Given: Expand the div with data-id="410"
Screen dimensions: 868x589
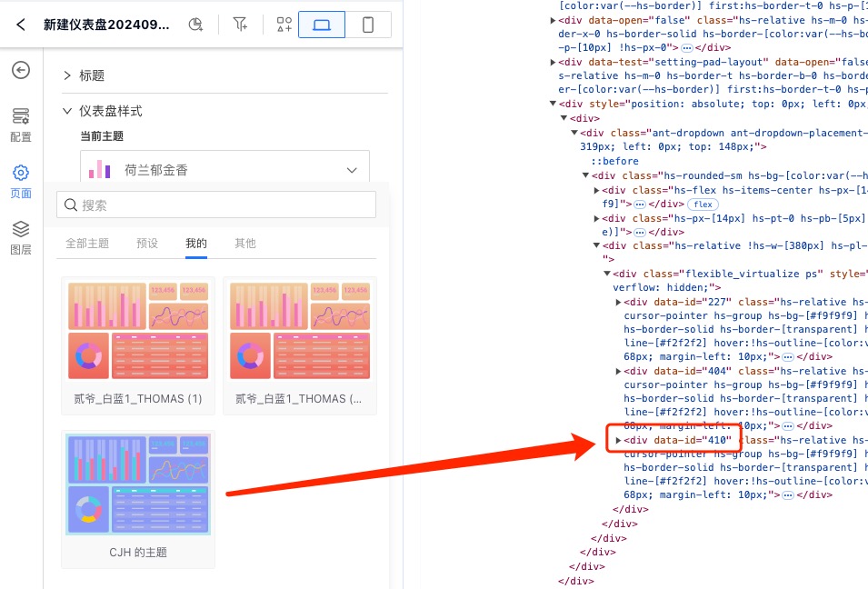Looking at the screenshot, I should tap(619, 441).
